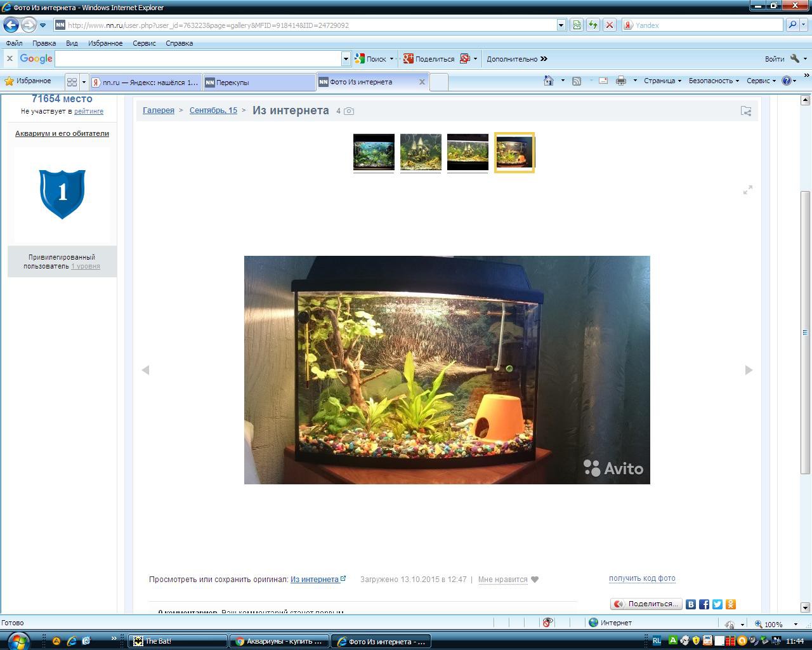Open the Файл menu
Viewport: 812px width, 650px height.
coord(14,43)
